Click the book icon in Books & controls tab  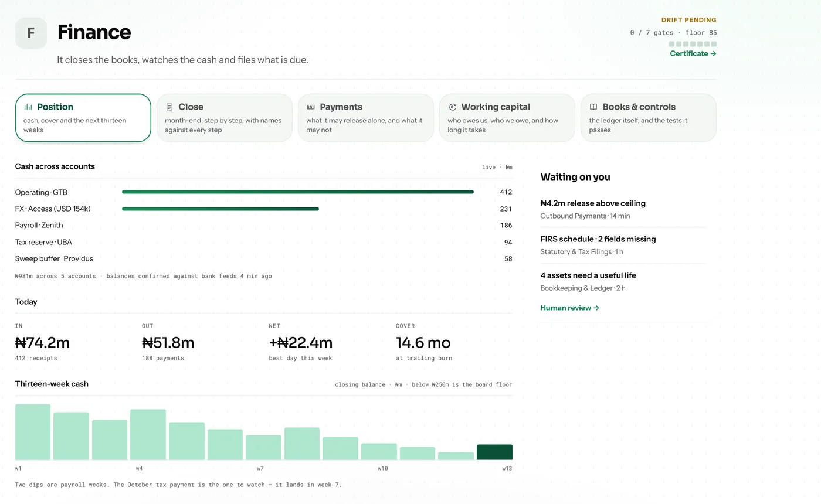coord(593,107)
